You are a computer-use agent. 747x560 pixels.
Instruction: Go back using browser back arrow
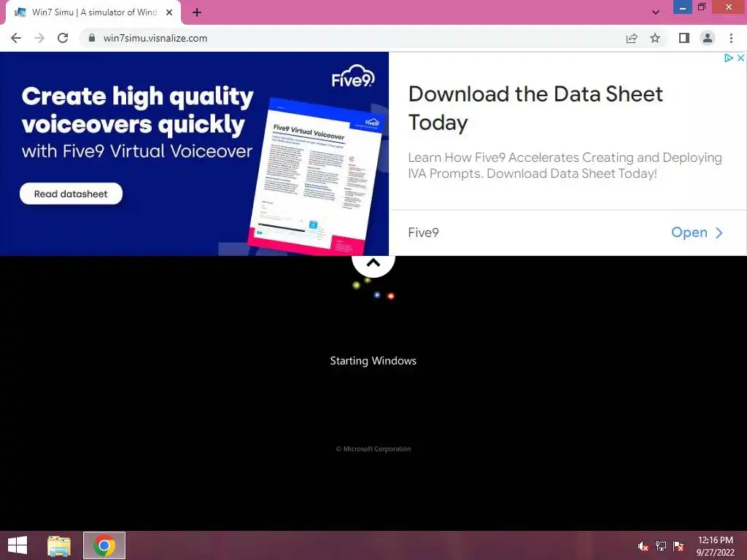pyautogui.click(x=16, y=38)
